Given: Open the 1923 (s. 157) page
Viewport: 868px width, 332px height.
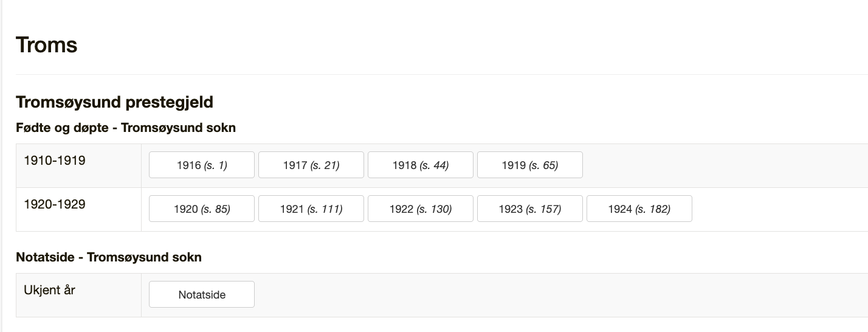Looking at the screenshot, I should 530,209.
